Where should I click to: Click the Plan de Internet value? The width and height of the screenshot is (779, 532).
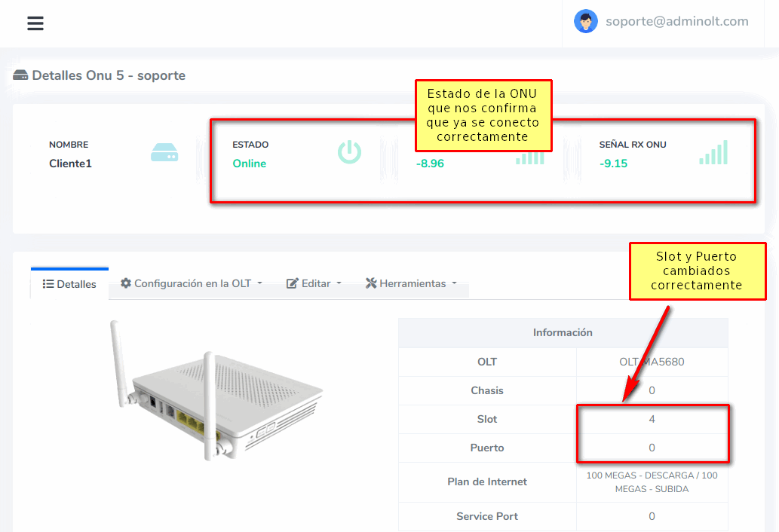point(652,482)
